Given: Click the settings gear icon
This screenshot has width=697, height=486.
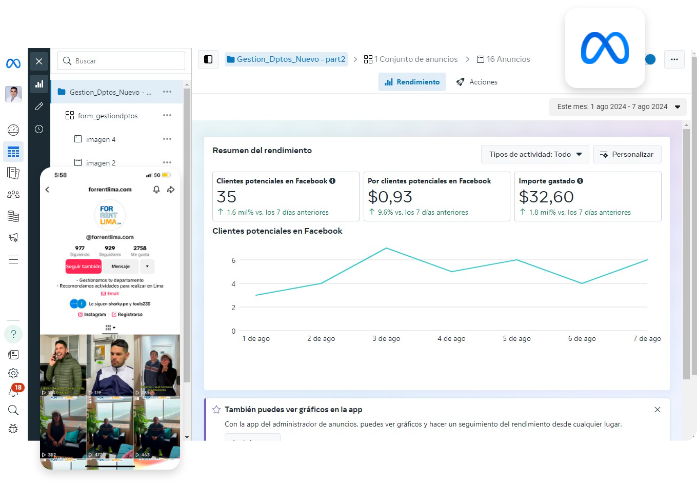Looking at the screenshot, I should (x=13, y=372).
